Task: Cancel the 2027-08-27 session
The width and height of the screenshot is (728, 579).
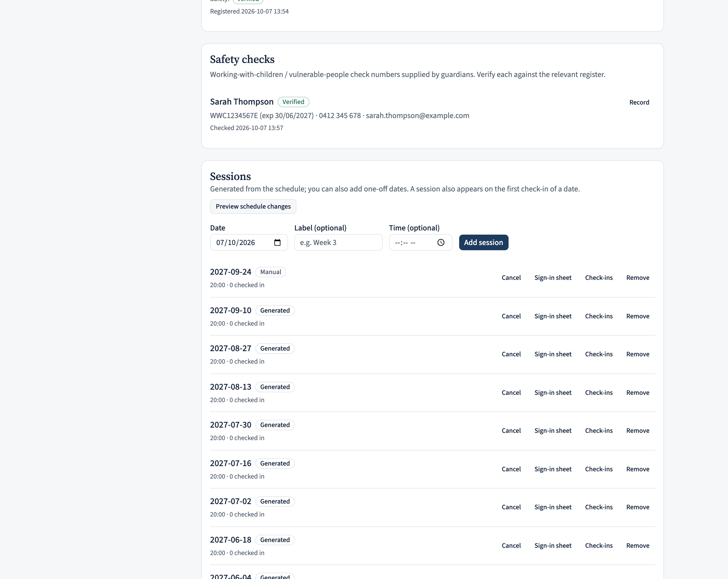Action: [x=511, y=354]
